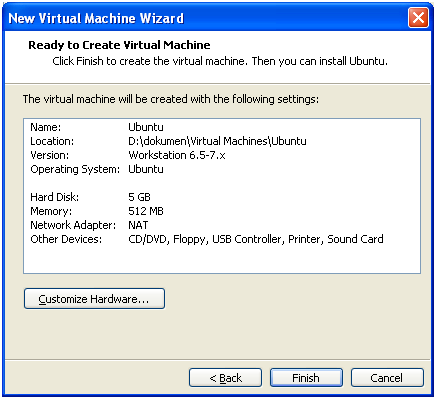Click the 'Click Finish to create' instruction text
This screenshot has width=436, height=399.
tap(220, 61)
